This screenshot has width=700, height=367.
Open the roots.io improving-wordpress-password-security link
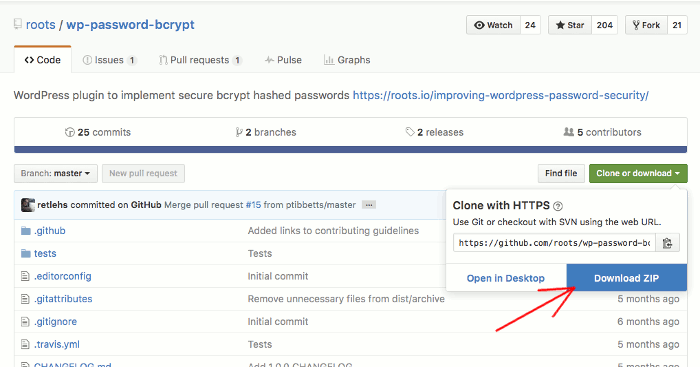tap(500, 95)
